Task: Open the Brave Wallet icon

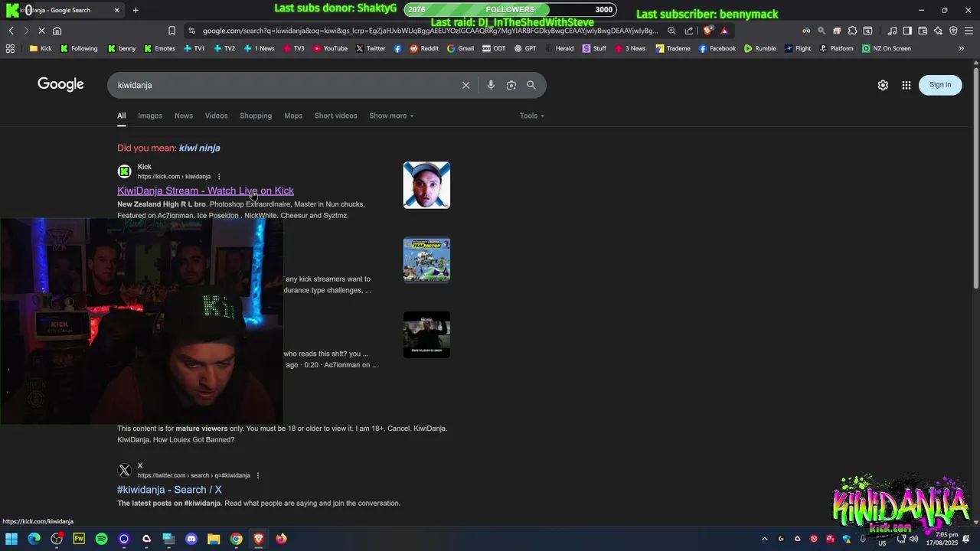Action: (x=923, y=31)
